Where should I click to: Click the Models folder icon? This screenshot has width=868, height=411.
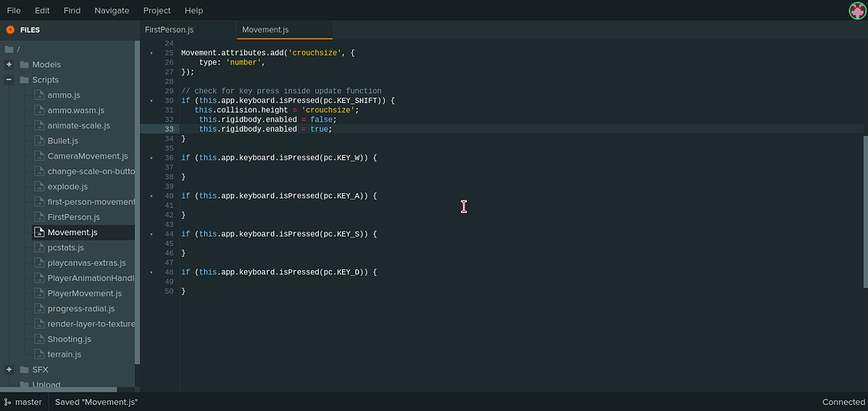point(24,65)
